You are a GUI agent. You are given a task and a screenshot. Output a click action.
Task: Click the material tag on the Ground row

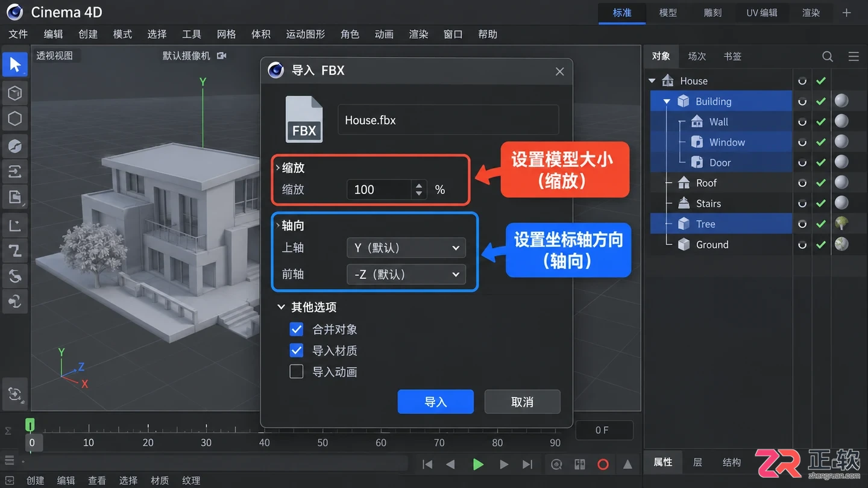(841, 244)
